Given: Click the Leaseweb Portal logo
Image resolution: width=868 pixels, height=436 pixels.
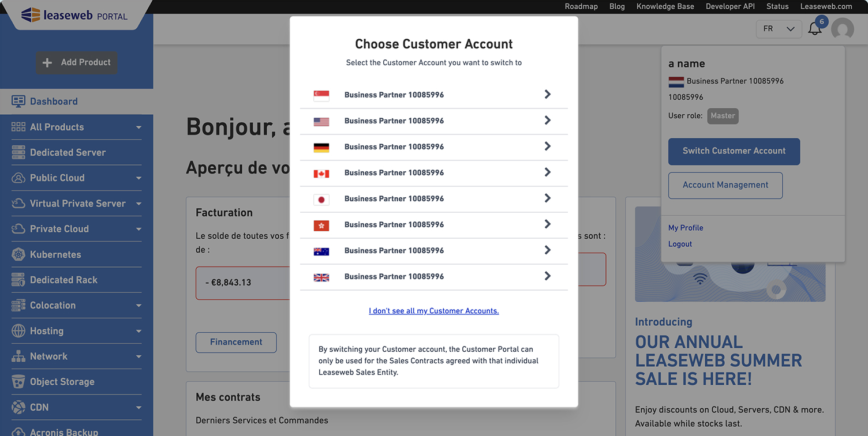Looking at the screenshot, I should (x=74, y=15).
